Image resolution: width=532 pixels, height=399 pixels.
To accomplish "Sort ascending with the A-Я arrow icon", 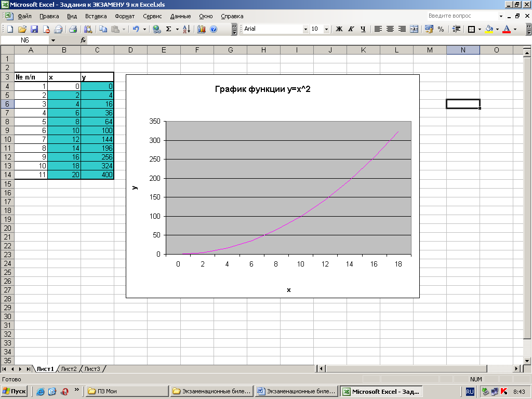I will pos(187,29).
